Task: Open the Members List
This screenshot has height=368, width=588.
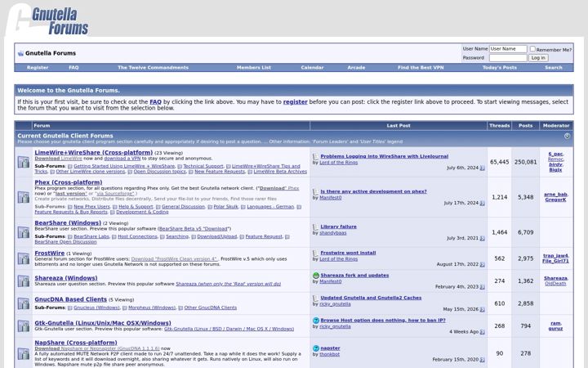Action: coord(254,68)
